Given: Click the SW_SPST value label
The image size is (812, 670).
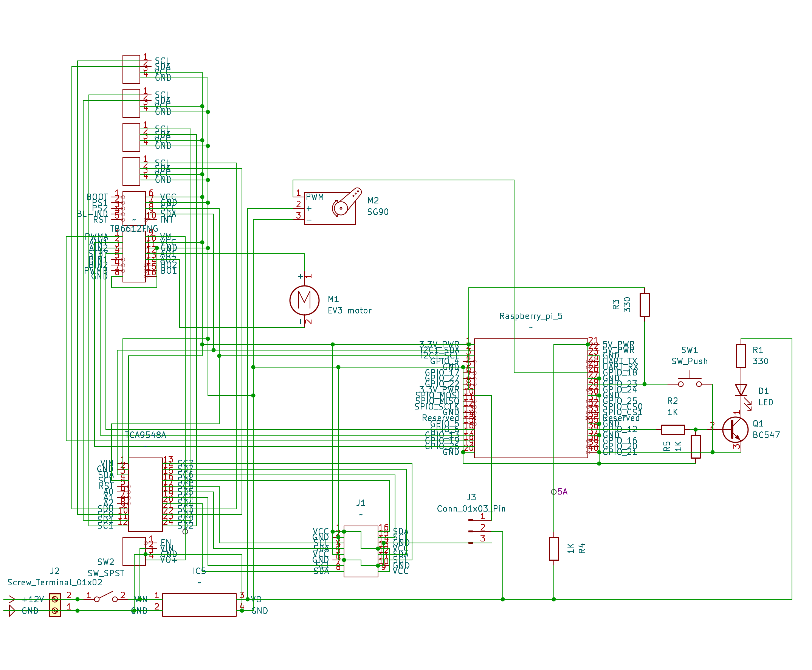Looking at the screenshot, I should [x=106, y=573].
